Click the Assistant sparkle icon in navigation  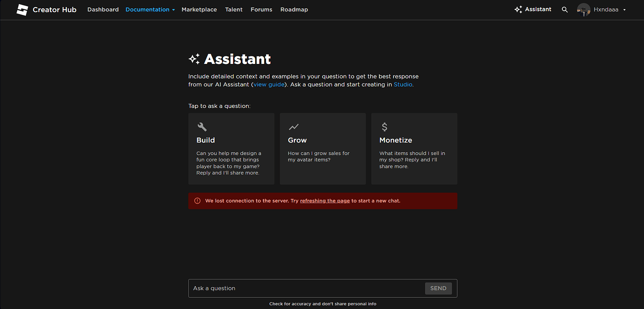point(517,9)
